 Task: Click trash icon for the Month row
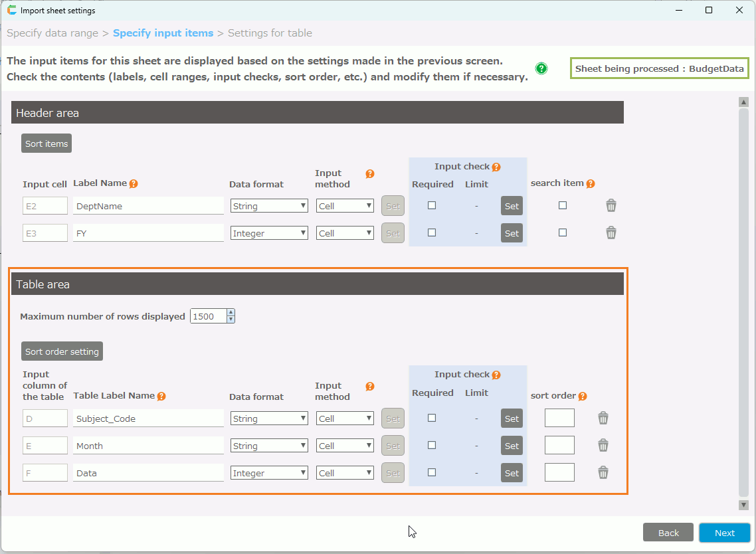603,445
